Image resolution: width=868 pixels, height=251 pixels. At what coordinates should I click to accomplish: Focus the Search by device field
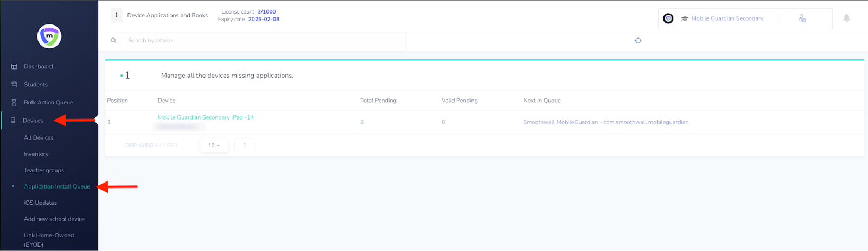[266, 41]
